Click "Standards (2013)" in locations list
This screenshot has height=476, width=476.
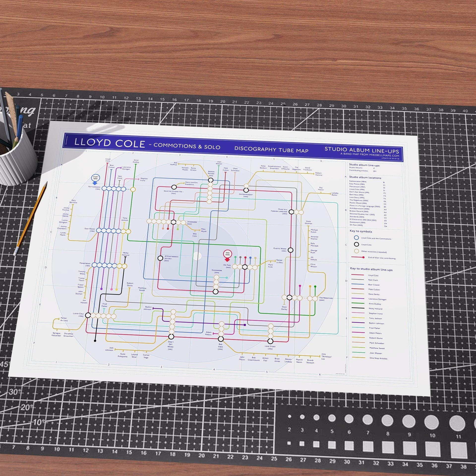[357, 217]
